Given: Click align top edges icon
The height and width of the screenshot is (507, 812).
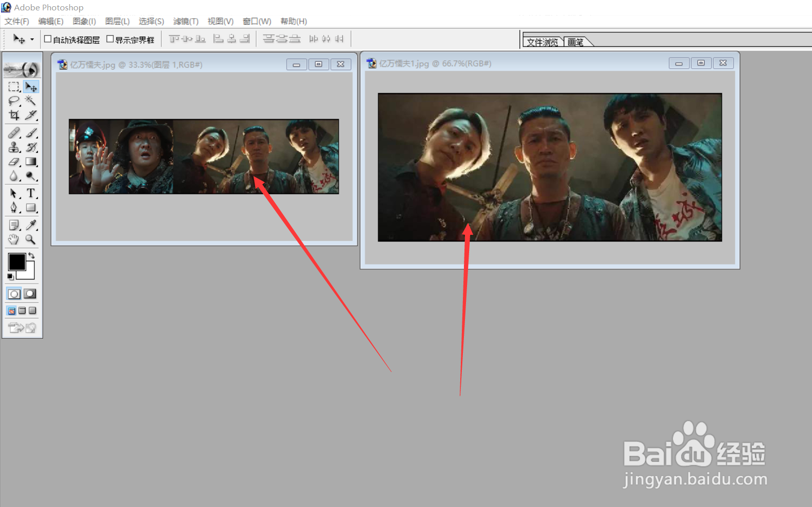Looking at the screenshot, I should [174, 39].
